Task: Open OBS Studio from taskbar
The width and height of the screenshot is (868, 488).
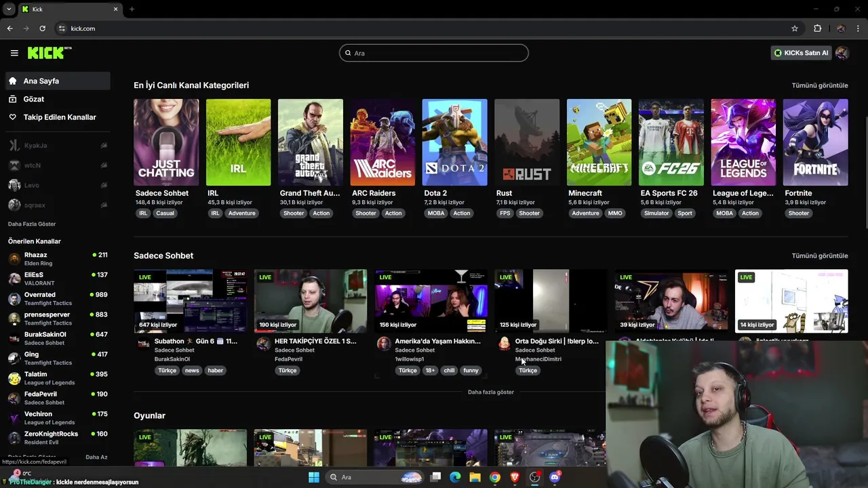Action: point(535,477)
